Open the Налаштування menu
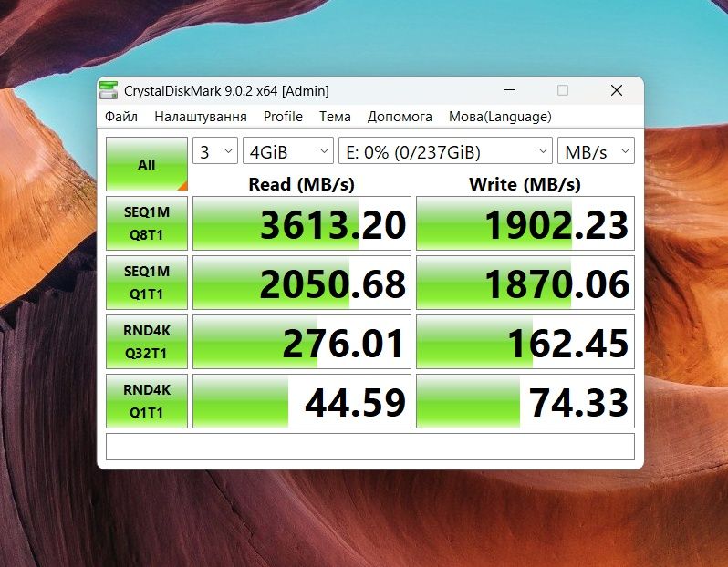The image size is (728, 567). (201, 117)
